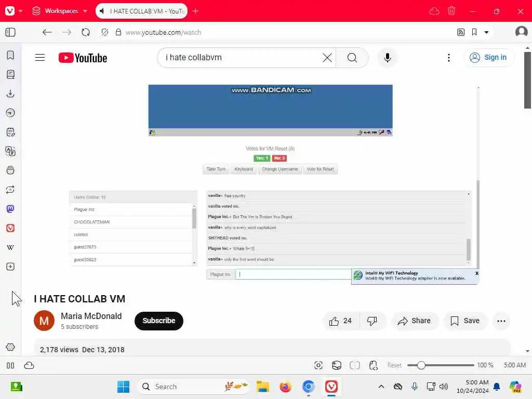Open the page actions icon
The width and height of the screenshot is (532, 399).
(373, 365)
